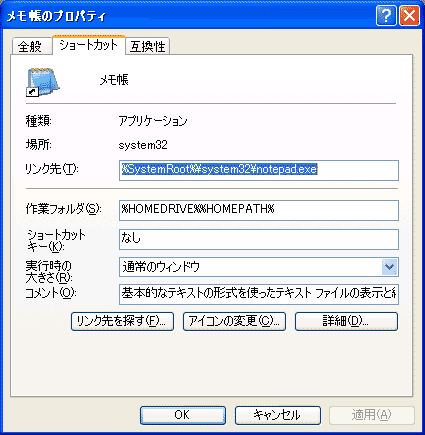Click the ショートカットキー field showing なし
The width and height of the screenshot is (425, 435).
coord(259,239)
